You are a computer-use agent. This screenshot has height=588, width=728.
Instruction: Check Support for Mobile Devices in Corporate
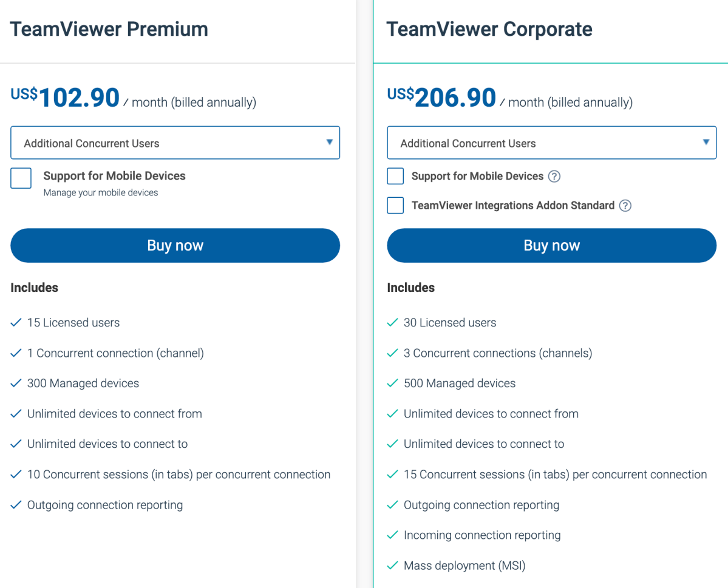[395, 177]
